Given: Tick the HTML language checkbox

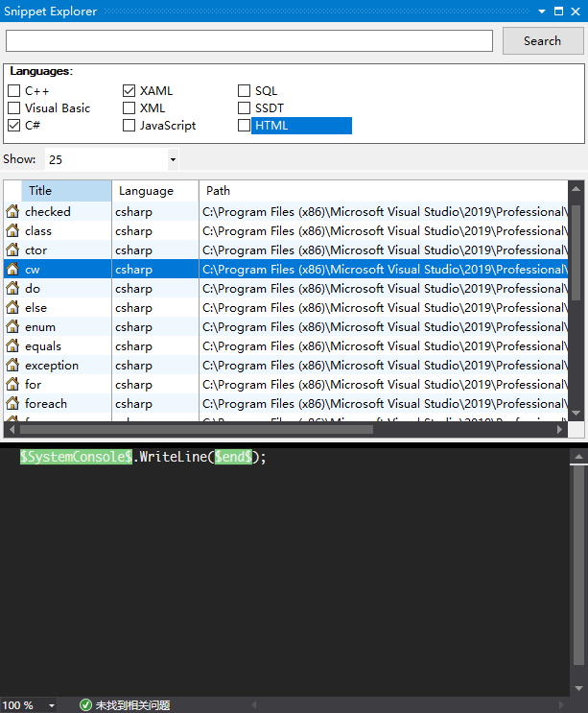Looking at the screenshot, I should point(244,126).
